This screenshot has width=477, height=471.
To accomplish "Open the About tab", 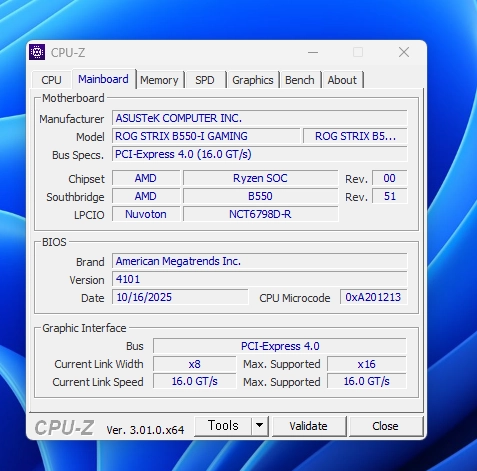I will (x=342, y=80).
